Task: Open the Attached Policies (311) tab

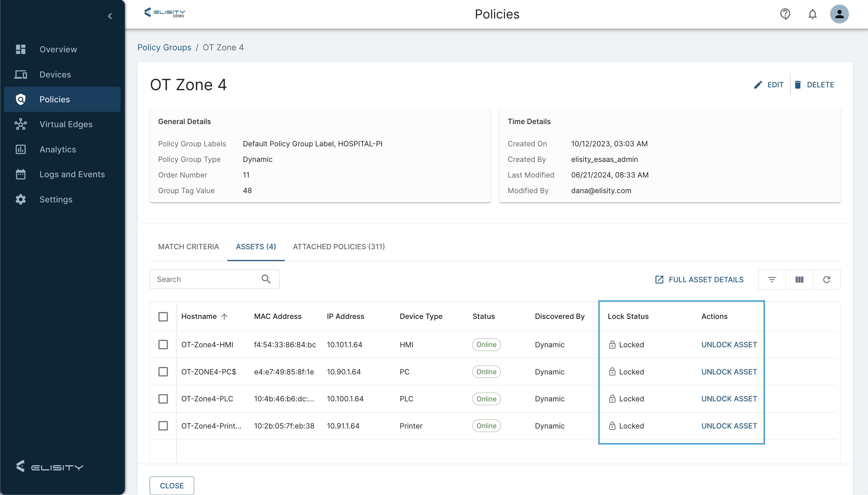Action: tap(339, 246)
